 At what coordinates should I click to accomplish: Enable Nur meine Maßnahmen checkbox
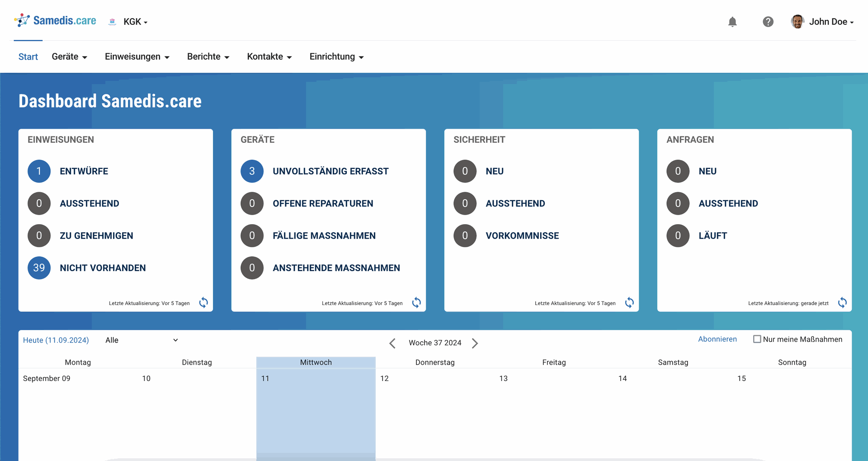pos(757,339)
